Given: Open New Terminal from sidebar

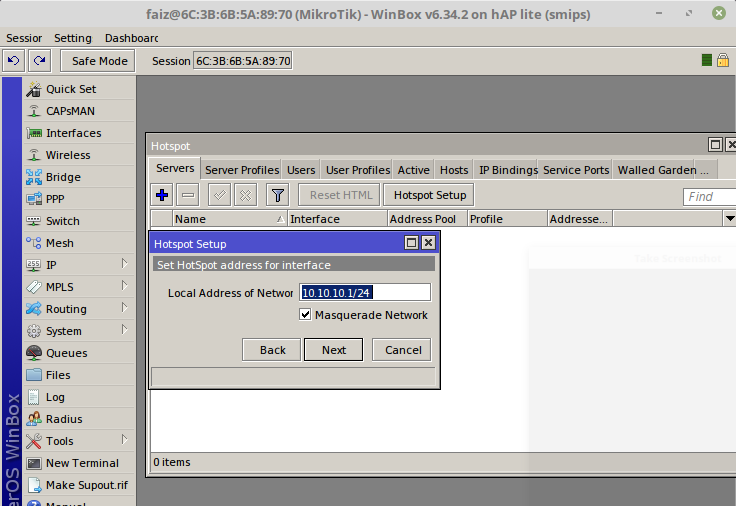Looking at the screenshot, I should tap(79, 463).
